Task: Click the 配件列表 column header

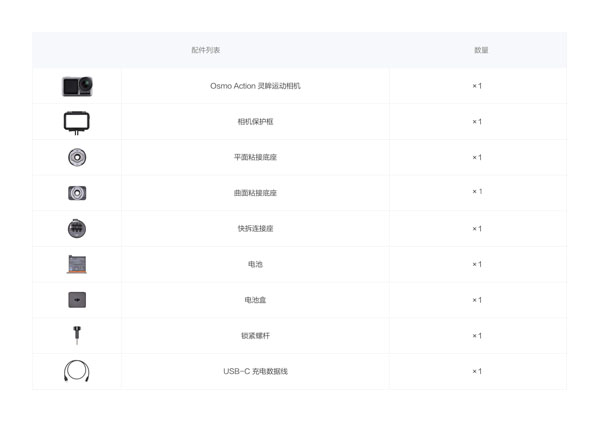Action: tap(206, 50)
